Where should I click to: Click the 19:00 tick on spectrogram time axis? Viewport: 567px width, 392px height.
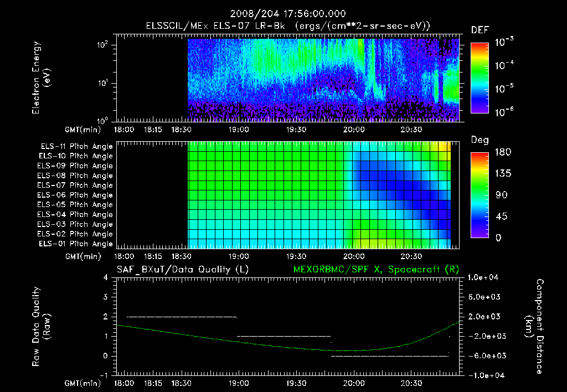coord(239,130)
